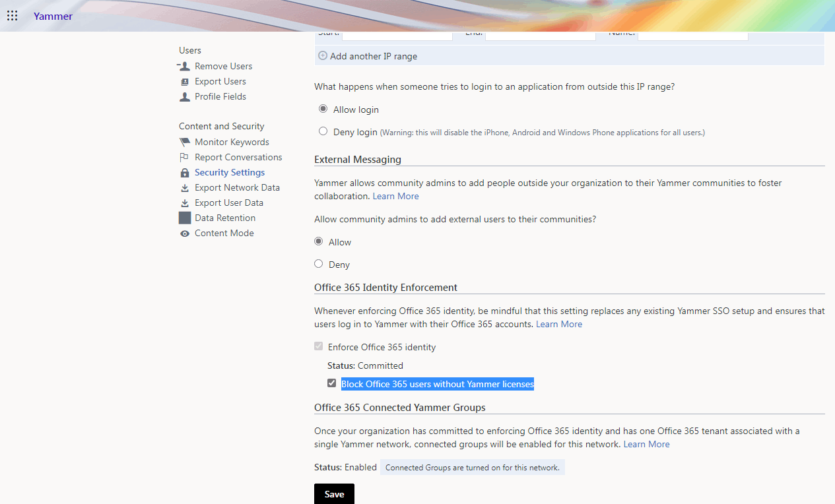Viewport: 835px width, 504px height.
Task: Open Learn More under Connected Yammer Groups
Action: 646,444
